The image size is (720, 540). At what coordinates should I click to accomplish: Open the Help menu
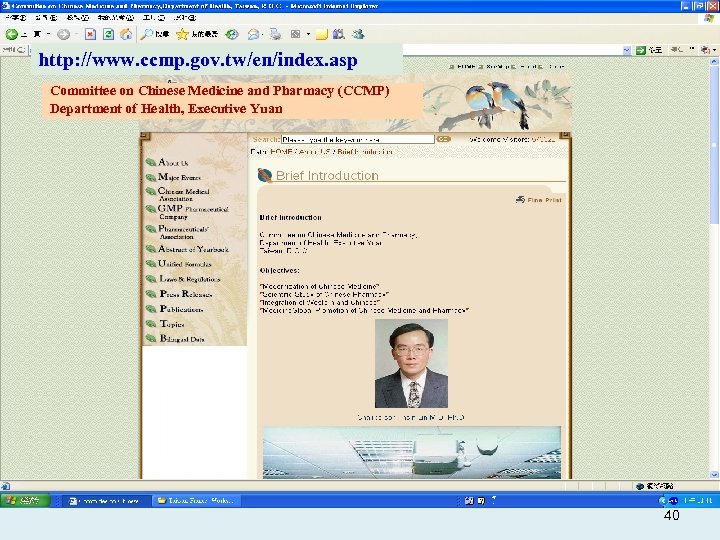coord(185,18)
